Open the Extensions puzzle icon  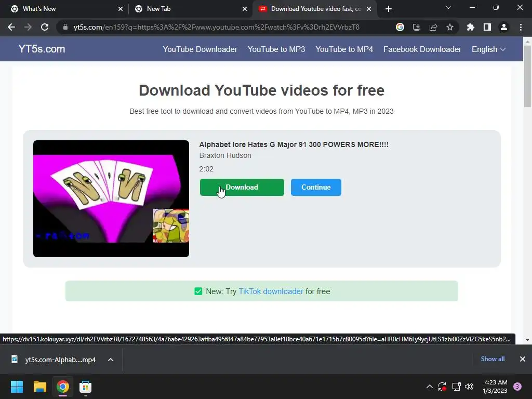[471, 27]
